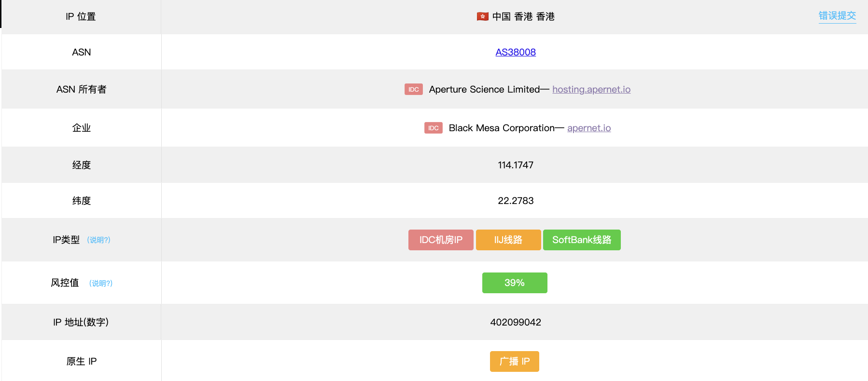The image size is (868, 381).
Task: Click the latitude value 22.2783
Action: [x=515, y=201]
